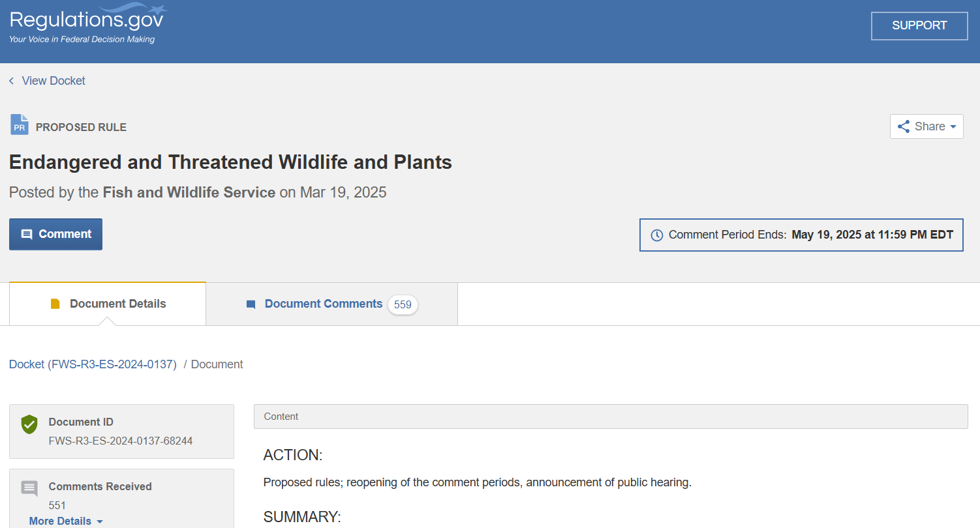Click the Regulations.gov logo
The image size is (980, 528).
pyautogui.click(x=87, y=25)
